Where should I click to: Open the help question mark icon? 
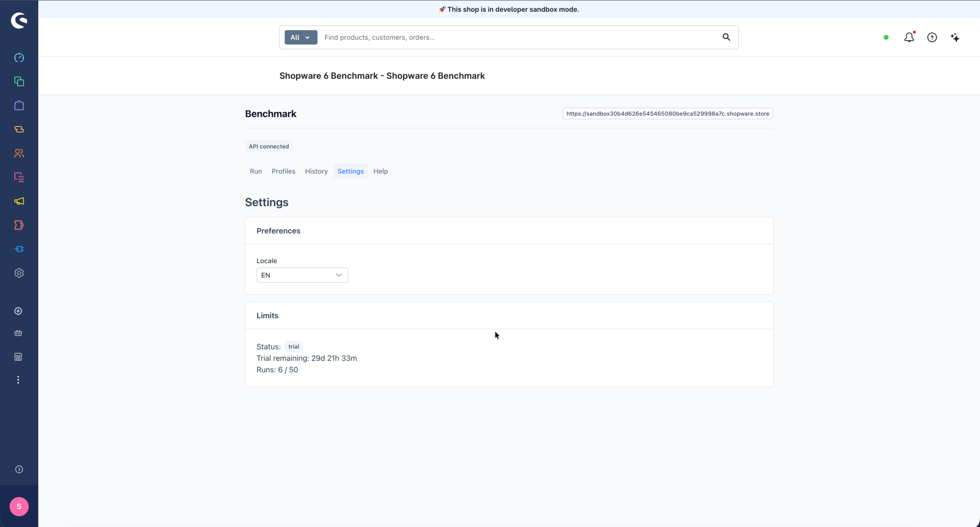pyautogui.click(x=932, y=38)
